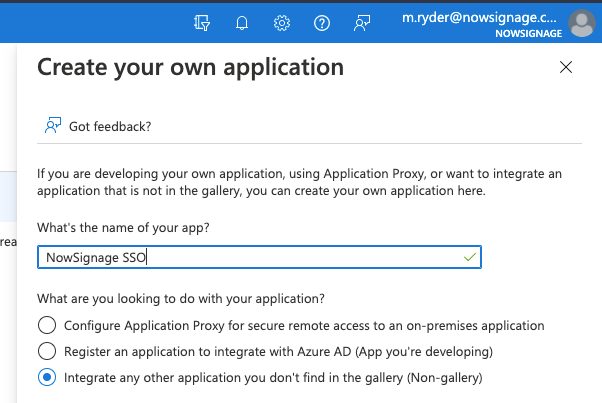Open portal settings gear
Viewport: 602px width, 403px height.
coord(282,22)
